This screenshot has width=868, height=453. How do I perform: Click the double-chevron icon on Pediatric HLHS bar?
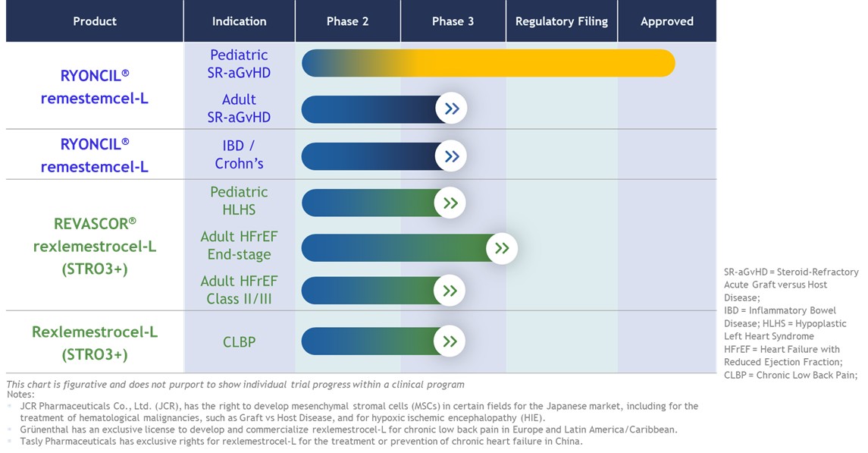point(450,203)
